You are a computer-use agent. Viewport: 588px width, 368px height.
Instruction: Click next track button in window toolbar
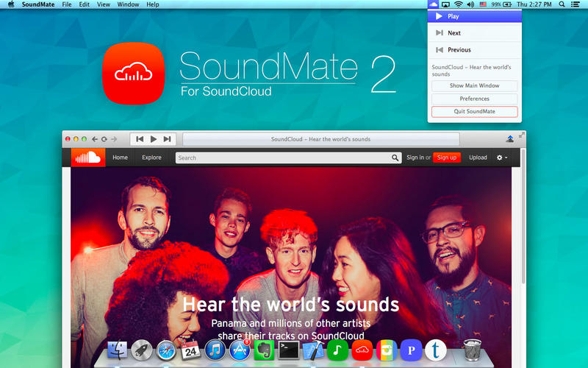[x=168, y=139]
